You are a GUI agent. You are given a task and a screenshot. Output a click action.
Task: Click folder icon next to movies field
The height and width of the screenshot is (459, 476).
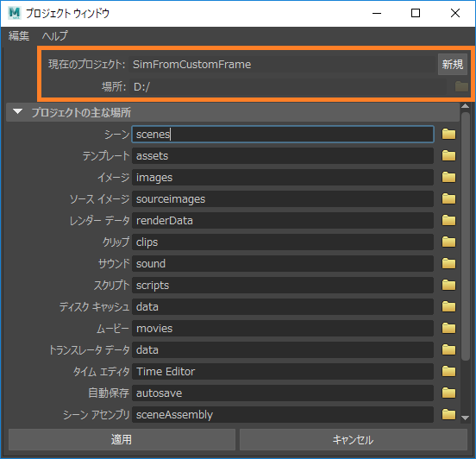coord(448,328)
